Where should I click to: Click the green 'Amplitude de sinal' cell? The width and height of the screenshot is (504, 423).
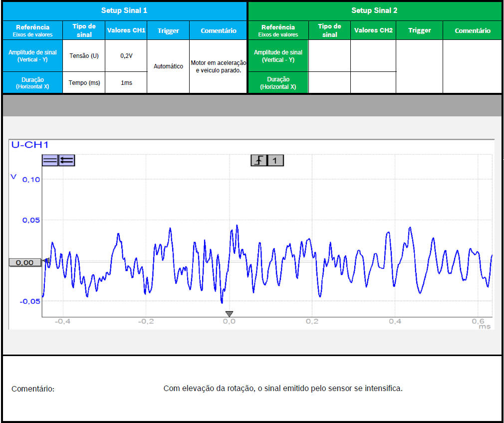pyautogui.click(x=278, y=56)
